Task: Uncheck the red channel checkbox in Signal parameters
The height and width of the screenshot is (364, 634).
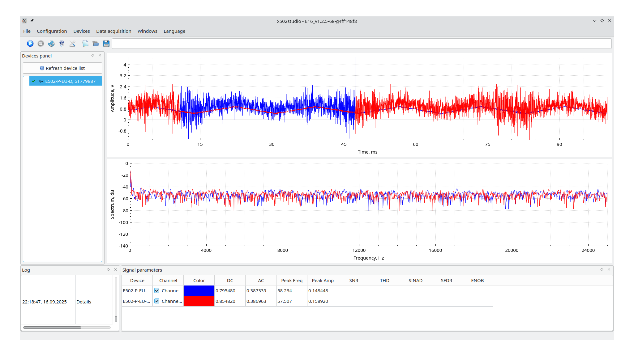Action: tap(157, 301)
